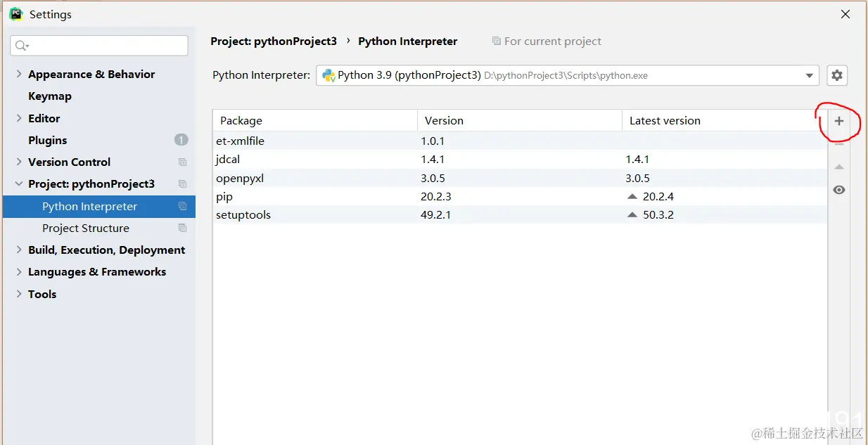This screenshot has height=445, width=868.
Task: Open Plugins settings page
Action: [48, 140]
